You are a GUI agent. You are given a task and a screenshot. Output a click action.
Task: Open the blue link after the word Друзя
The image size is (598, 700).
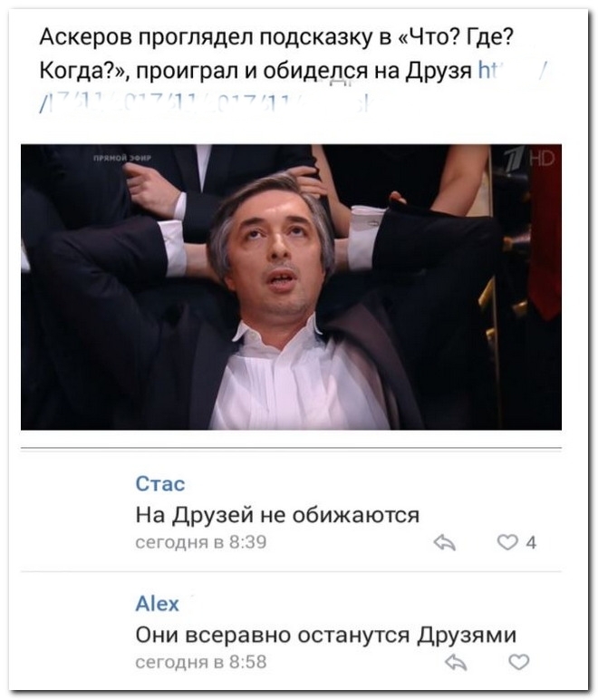click(513, 71)
